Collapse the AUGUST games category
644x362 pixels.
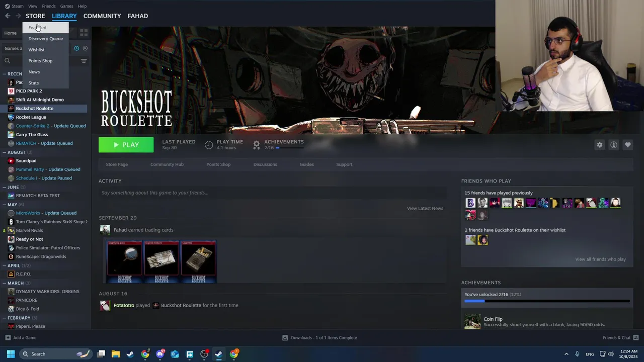pyautogui.click(x=5, y=152)
